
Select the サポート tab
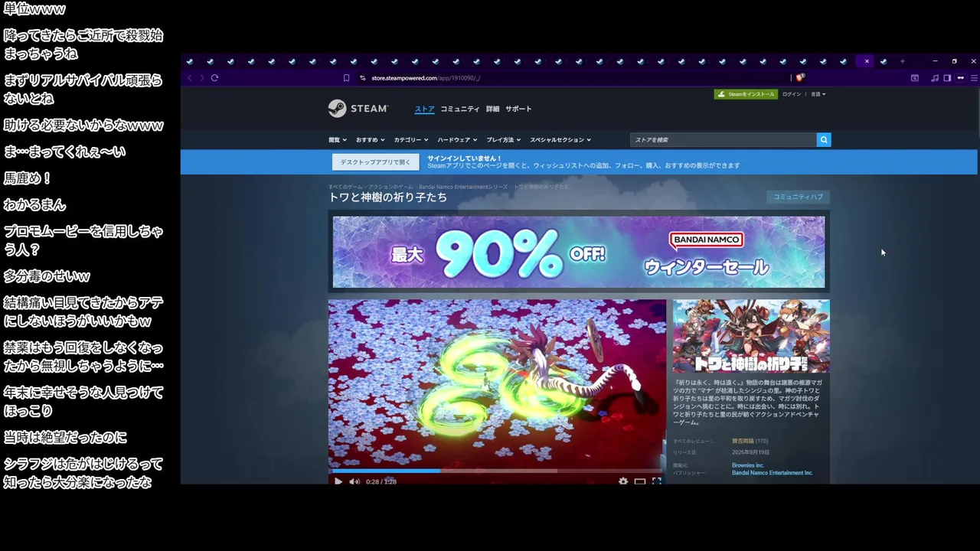click(x=518, y=109)
